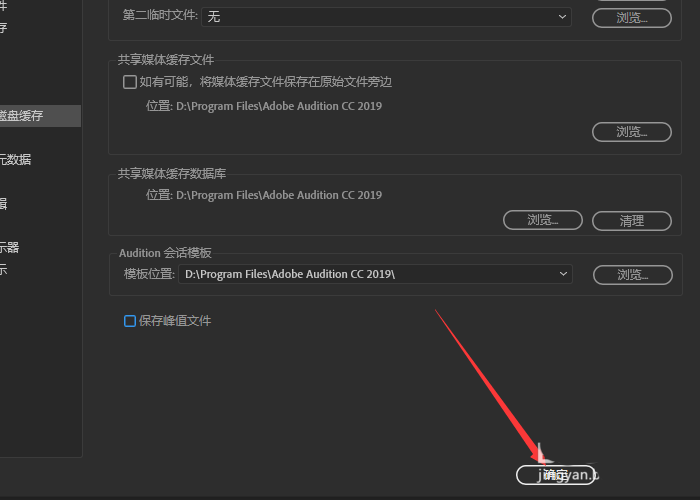
Task: Click the 第二临时文件 field showing 无
Action: [x=386, y=17]
